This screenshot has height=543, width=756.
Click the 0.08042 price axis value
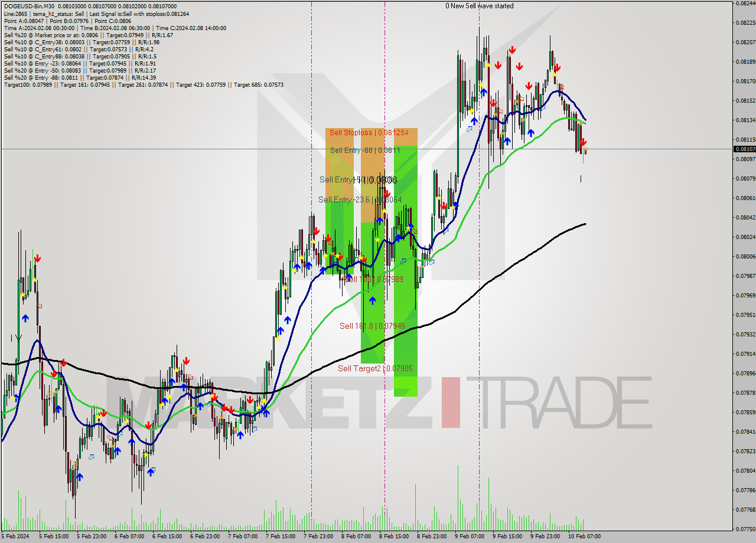[745, 217]
